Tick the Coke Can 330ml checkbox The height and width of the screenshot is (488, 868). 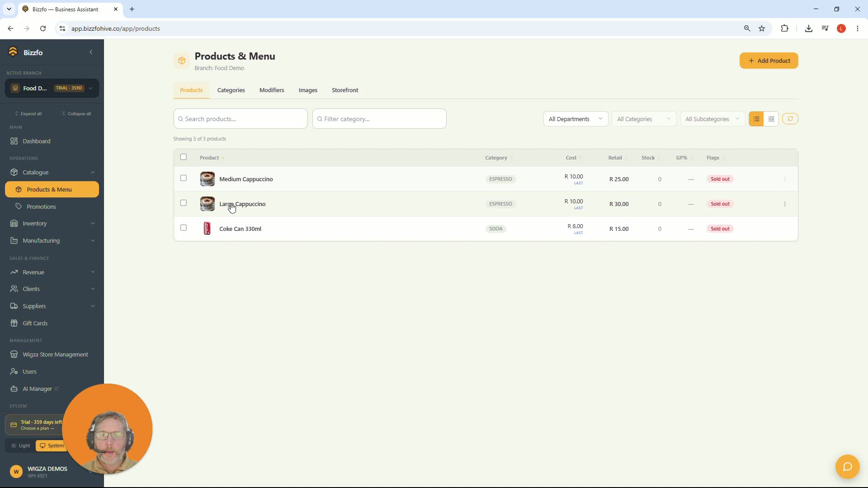184,228
